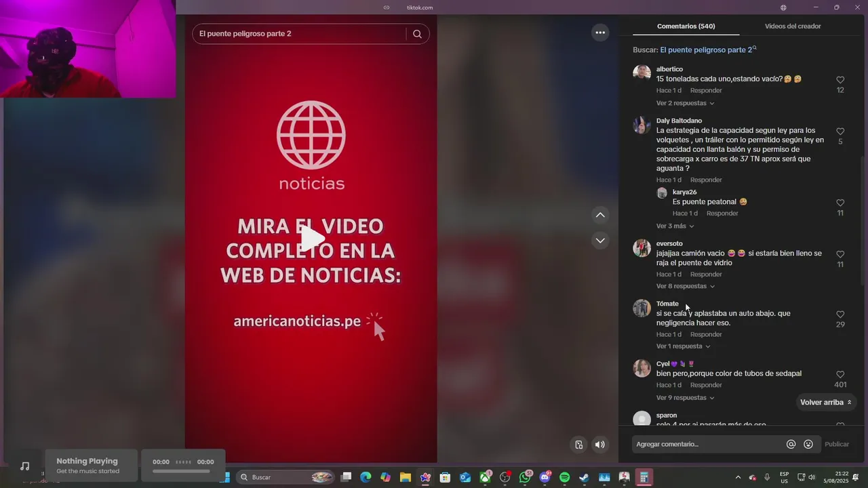Click the @ mention icon in comment box
This screenshot has height=488, width=868.
pos(791,444)
